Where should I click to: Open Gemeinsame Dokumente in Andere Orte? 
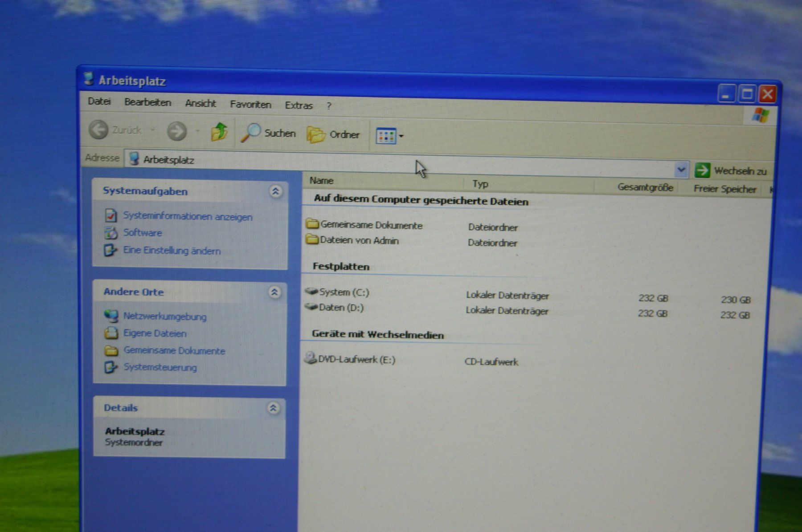pos(175,351)
